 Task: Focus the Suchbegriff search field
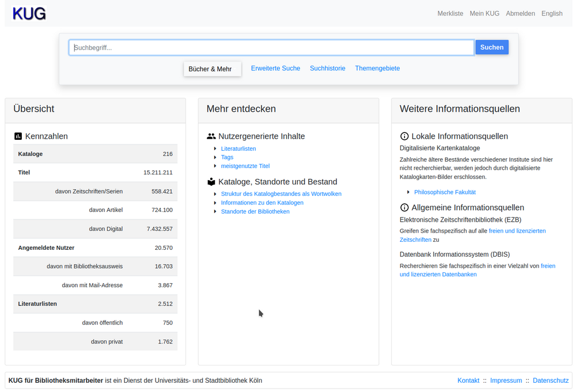pos(271,48)
